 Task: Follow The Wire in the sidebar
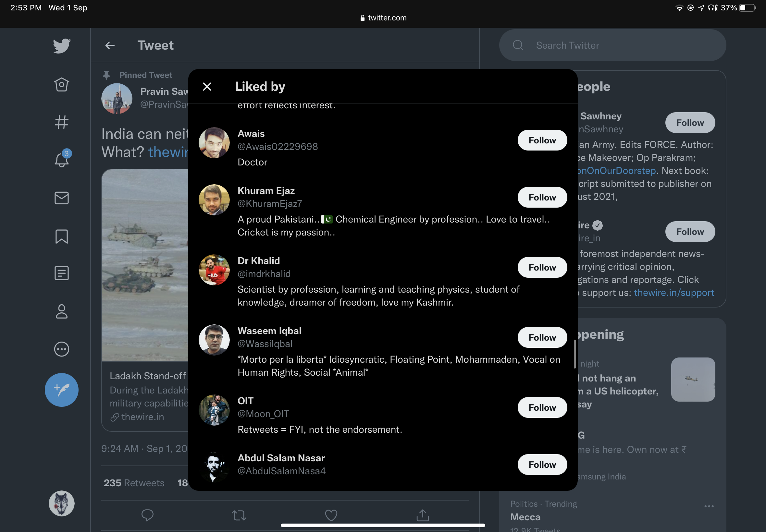click(690, 232)
